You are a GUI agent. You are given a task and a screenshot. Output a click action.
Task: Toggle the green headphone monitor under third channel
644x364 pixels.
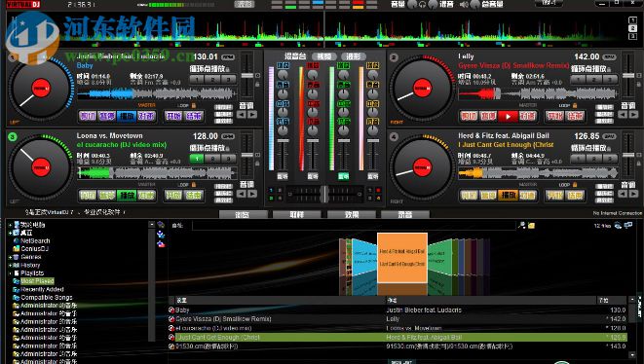point(343,176)
